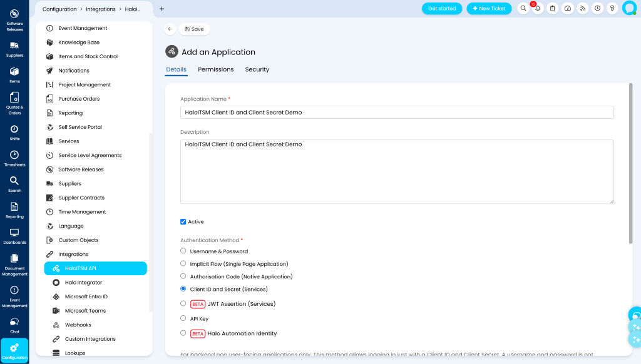The image size is (641, 364).
Task: Select Implicit Flow (Single Page Application)
Action: [x=183, y=263]
